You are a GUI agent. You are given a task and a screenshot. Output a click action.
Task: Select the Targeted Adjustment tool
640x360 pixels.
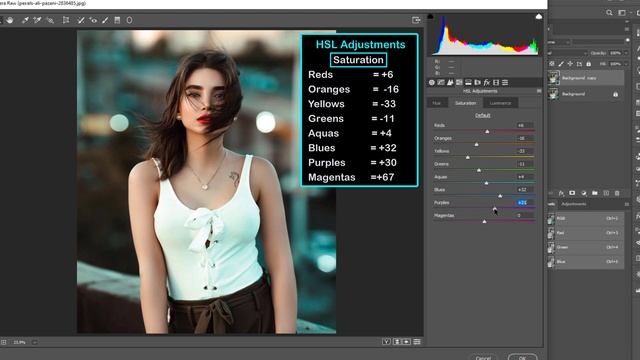[x=50, y=20]
